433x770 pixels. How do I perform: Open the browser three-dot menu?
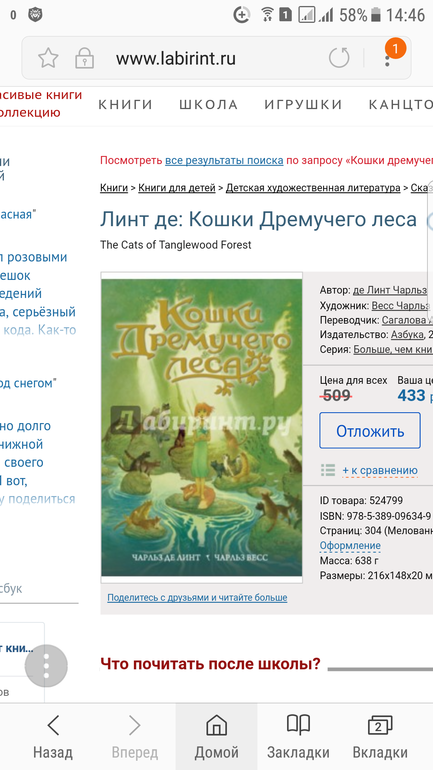(387, 60)
